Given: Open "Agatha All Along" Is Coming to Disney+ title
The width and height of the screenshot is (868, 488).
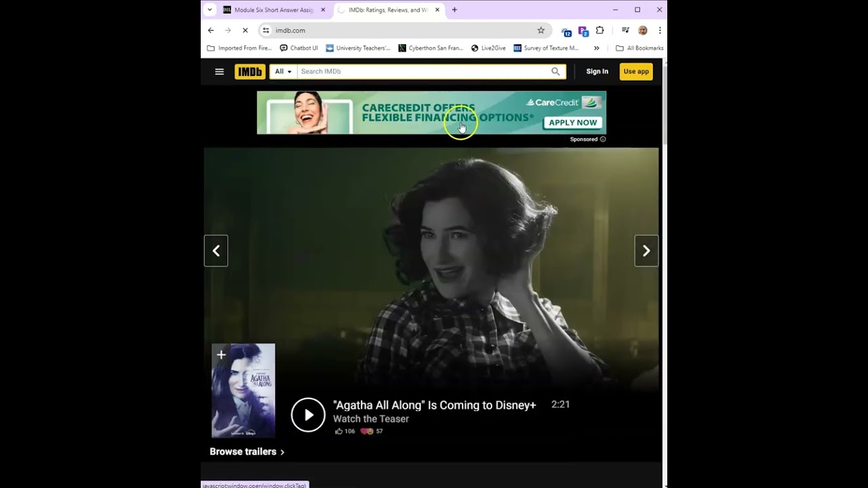Looking at the screenshot, I should coord(435,405).
